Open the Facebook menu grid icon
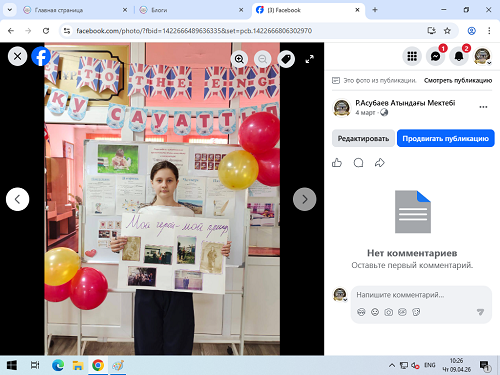The height and width of the screenshot is (375, 500). [412, 56]
